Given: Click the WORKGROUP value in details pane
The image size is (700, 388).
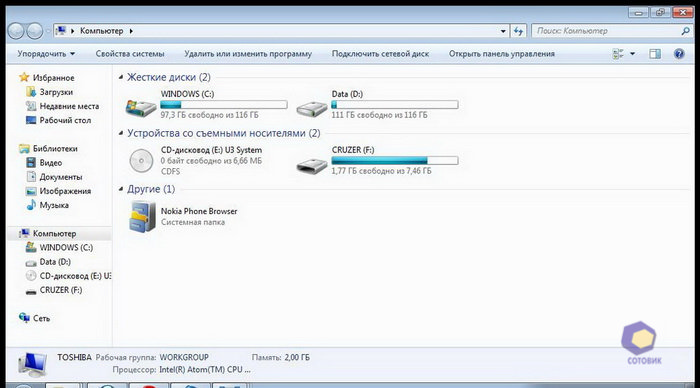Looking at the screenshot, I should point(184,358).
